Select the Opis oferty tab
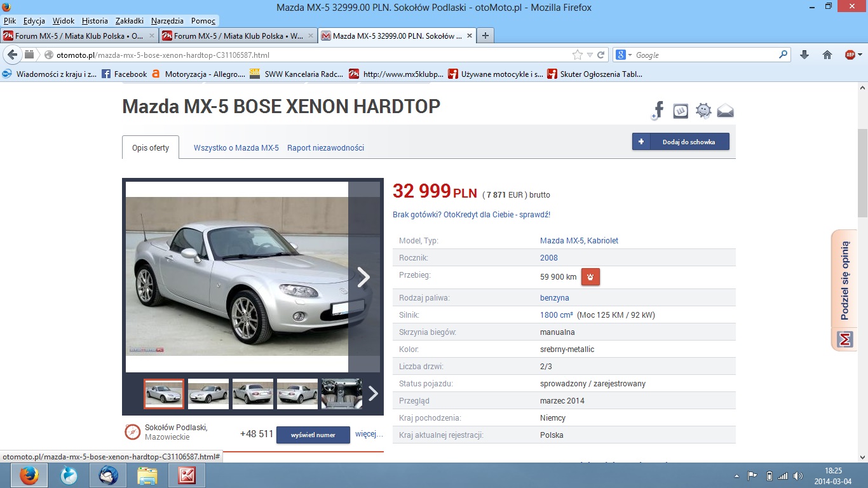The height and width of the screenshot is (488, 868). [151, 147]
